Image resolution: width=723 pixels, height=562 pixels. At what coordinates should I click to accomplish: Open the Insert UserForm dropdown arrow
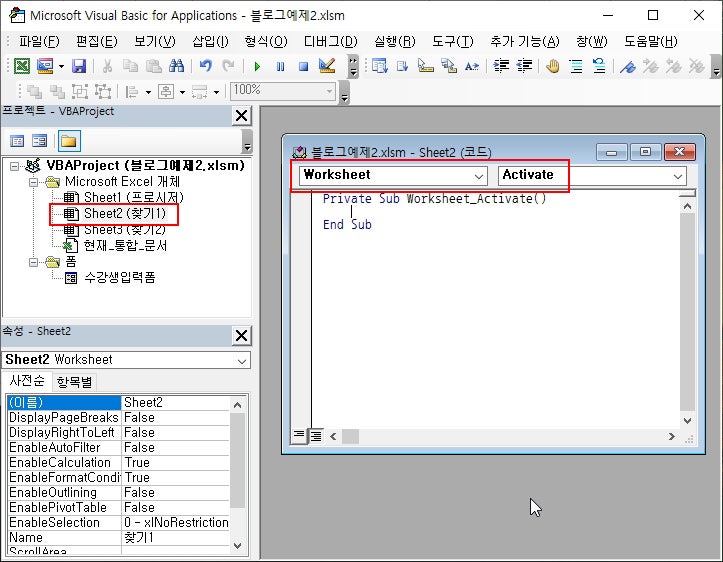61,66
